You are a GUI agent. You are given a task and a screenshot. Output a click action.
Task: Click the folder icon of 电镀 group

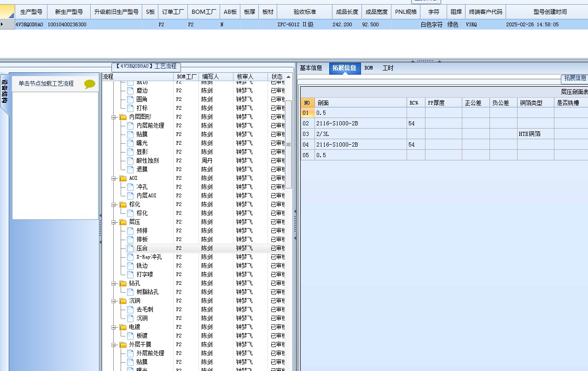pos(123,327)
